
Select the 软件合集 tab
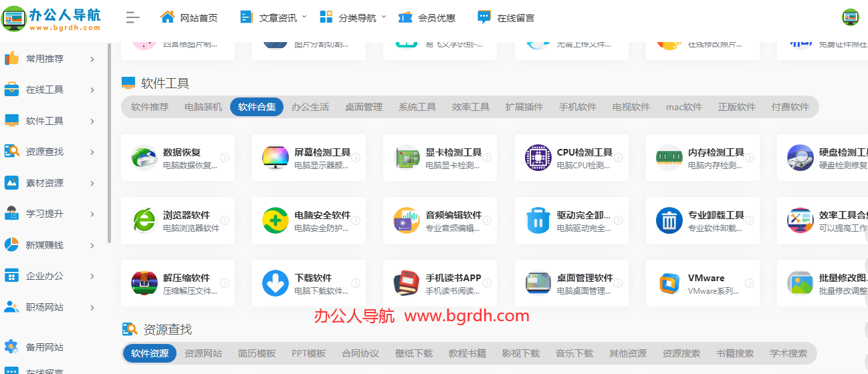pyautogui.click(x=257, y=107)
